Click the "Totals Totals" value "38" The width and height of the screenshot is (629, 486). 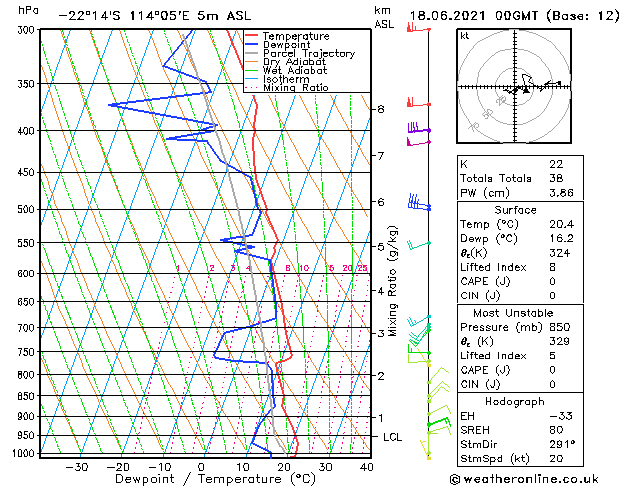click(x=556, y=178)
